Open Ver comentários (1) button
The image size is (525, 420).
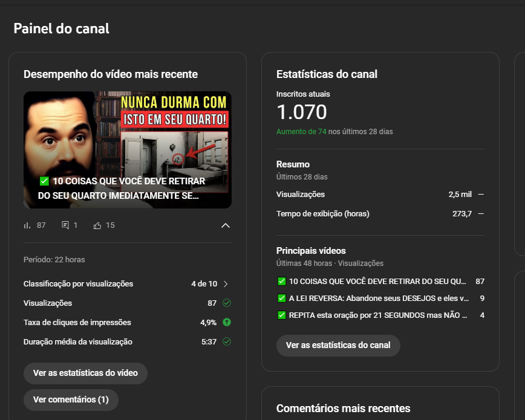(x=71, y=399)
